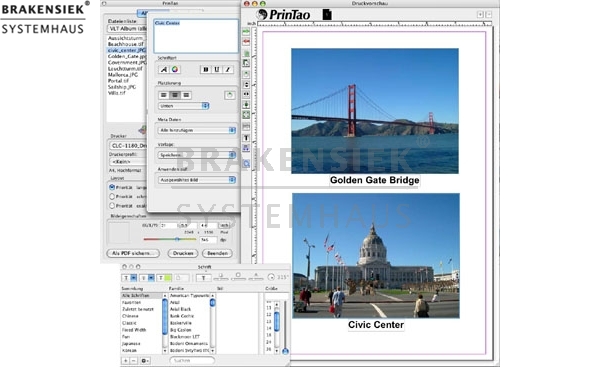Select Sailship.JPG in the file list

pos(122,87)
